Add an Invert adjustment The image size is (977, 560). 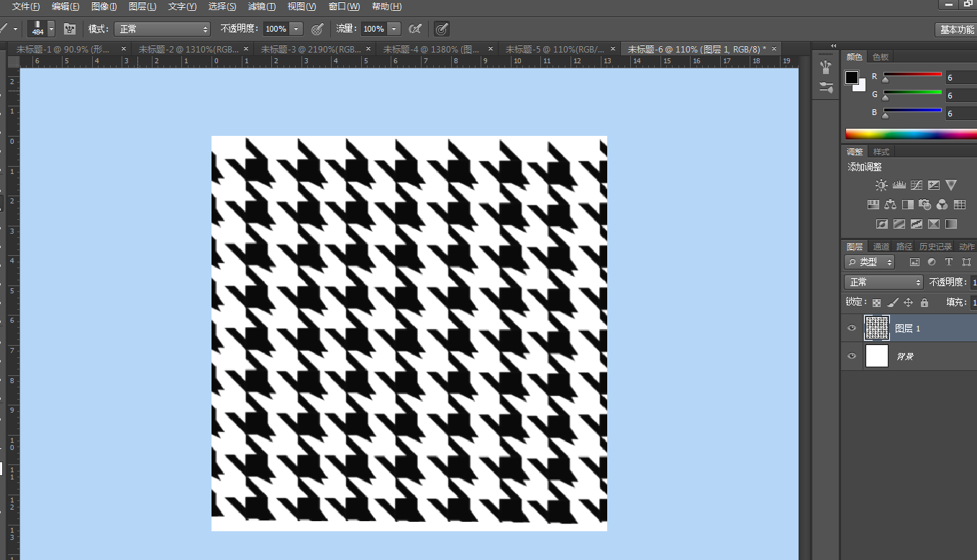pos(882,224)
